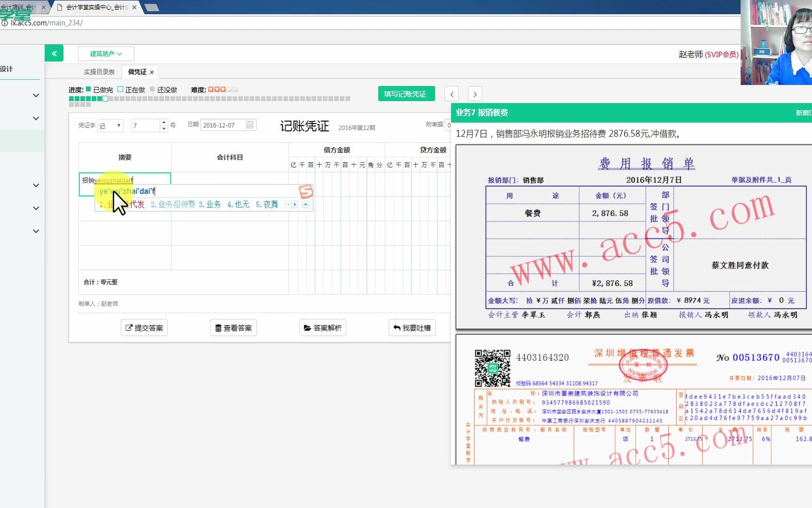This screenshot has width=812, height=508.
Task: Collapse the sidebar with the « arrow
Action: [x=54, y=53]
